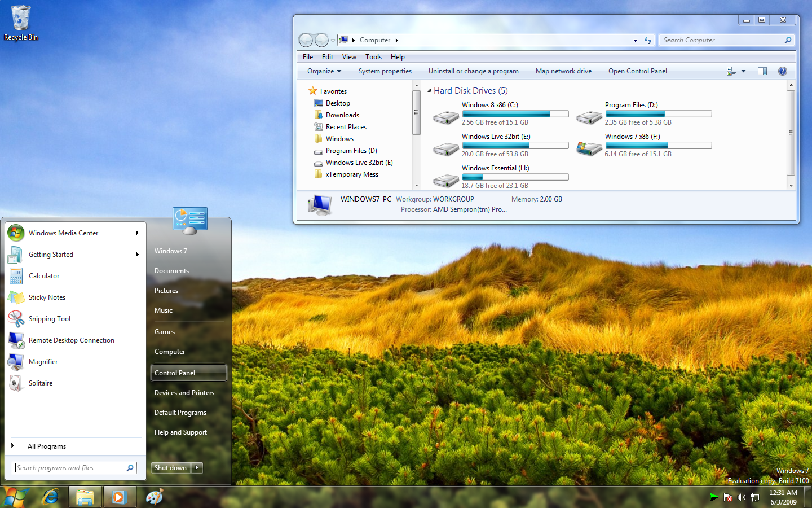Click the Search programs and files box
Viewport: 812px width, 508px height.
(74, 468)
